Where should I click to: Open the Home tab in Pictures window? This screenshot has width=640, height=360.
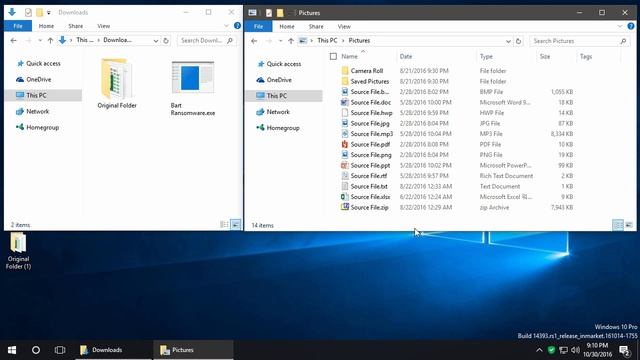pyautogui.click(x=287, y=26)
